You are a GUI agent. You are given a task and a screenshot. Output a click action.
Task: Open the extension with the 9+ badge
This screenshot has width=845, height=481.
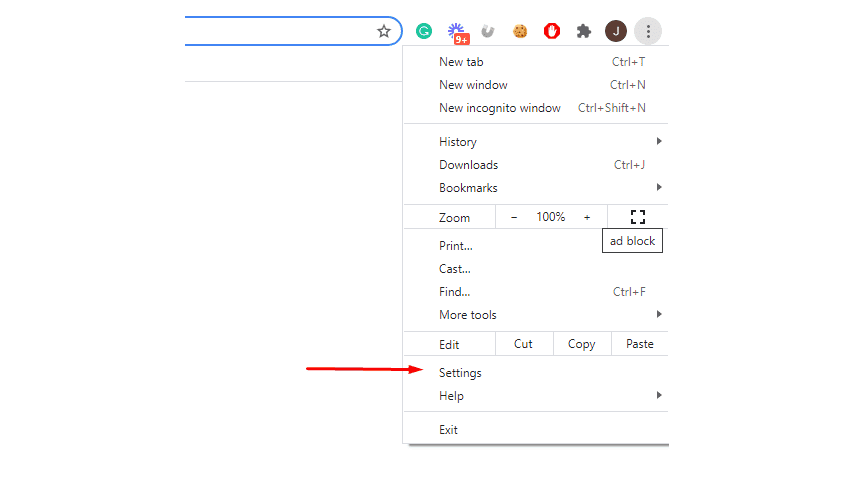pos(458,32)
